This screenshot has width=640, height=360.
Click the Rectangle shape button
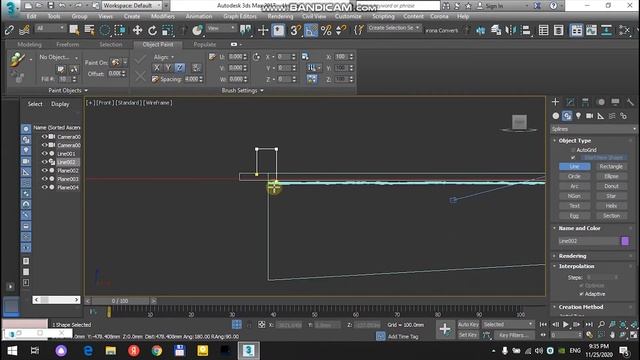click(x=611, y=167)
